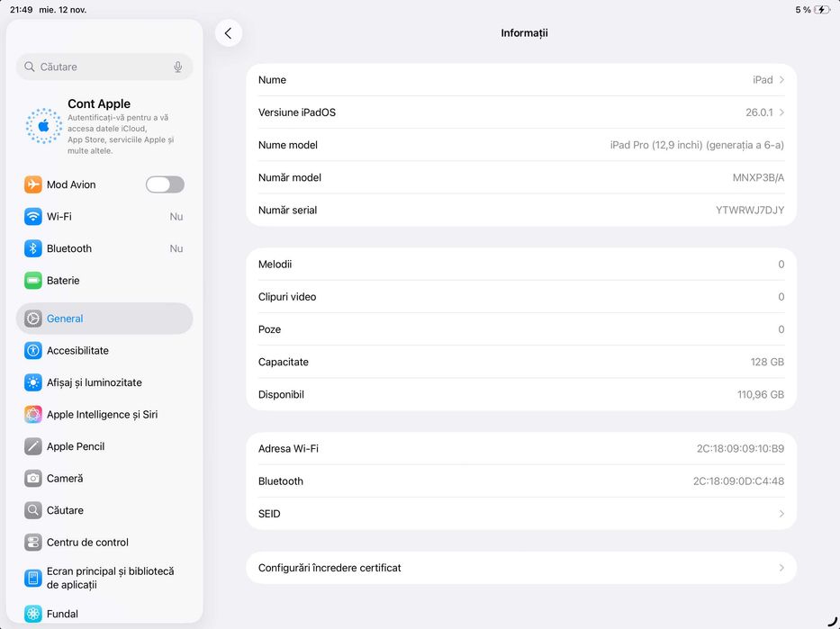
Task: Tap the Afișaj și luminozitate sun icon
Action: tap(32, 382)
